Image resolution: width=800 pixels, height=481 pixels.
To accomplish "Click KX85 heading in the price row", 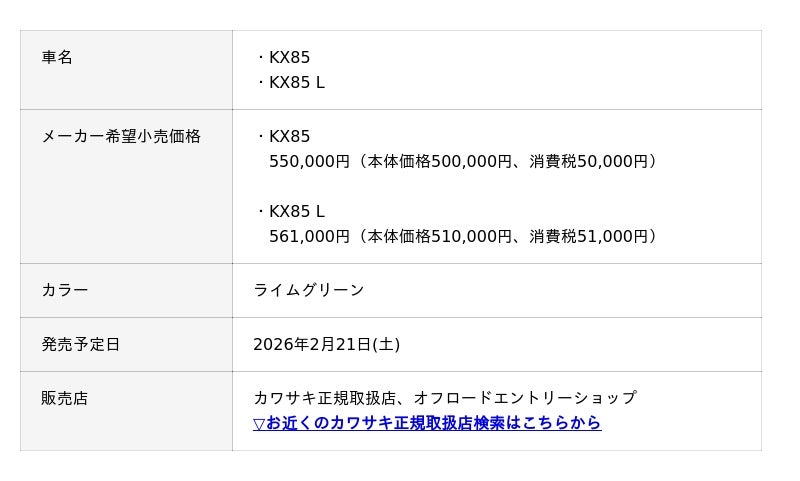I will pyautogui.click(x=289, y=137).
